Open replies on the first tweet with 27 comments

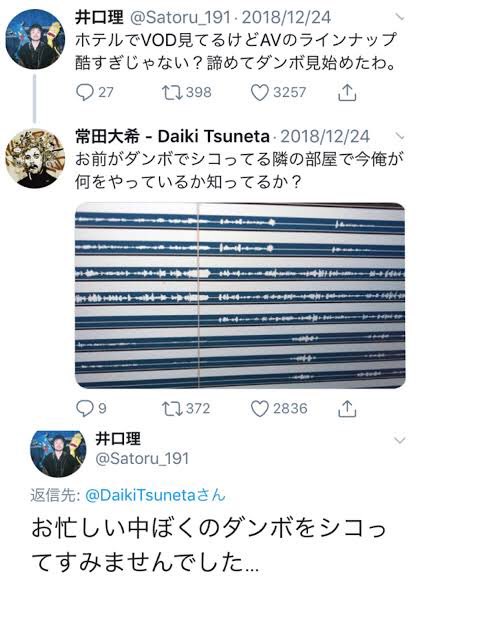click(x=94, y=92)
